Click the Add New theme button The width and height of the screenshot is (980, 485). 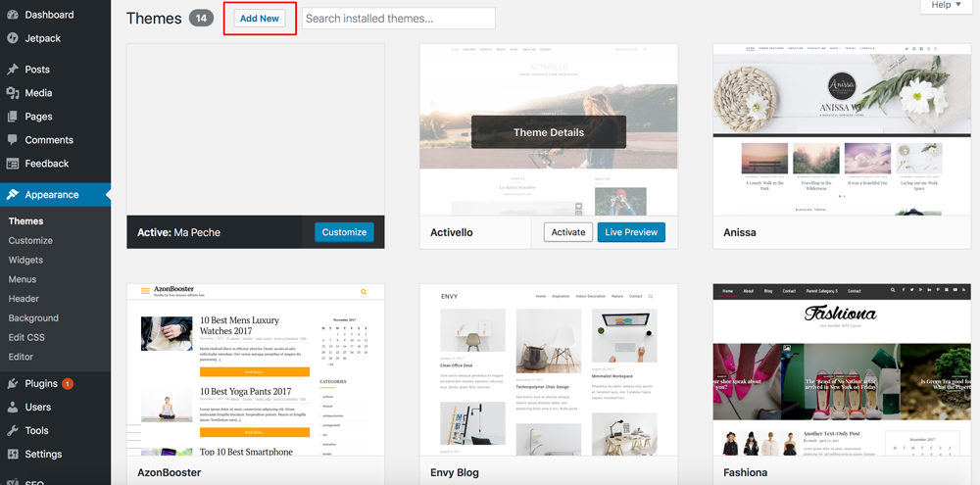pos(260,18)
